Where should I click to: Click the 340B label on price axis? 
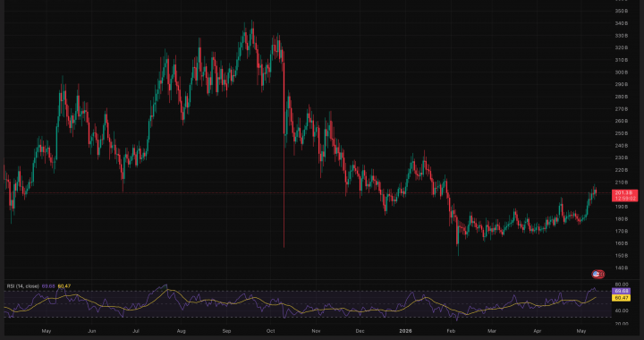[x=623, y=23]
